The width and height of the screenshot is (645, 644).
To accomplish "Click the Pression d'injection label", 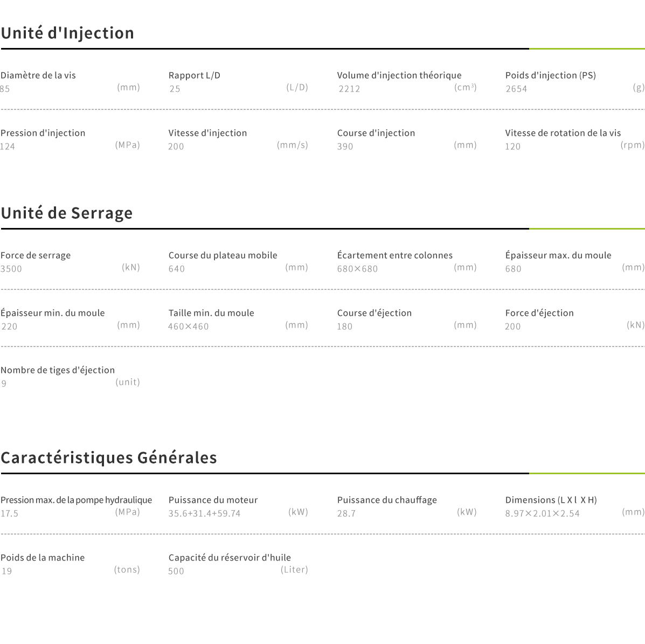I will tap(43, 133).
